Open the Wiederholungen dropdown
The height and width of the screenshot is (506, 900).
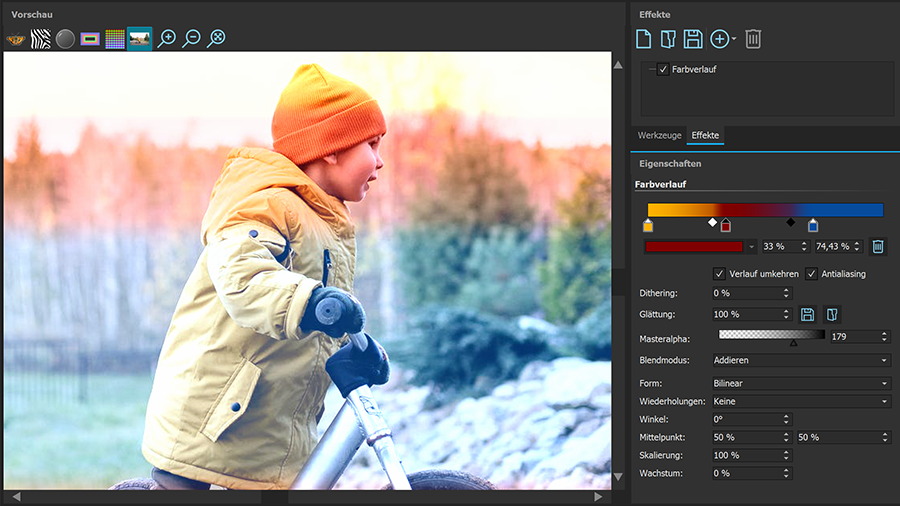click(800, 401)
